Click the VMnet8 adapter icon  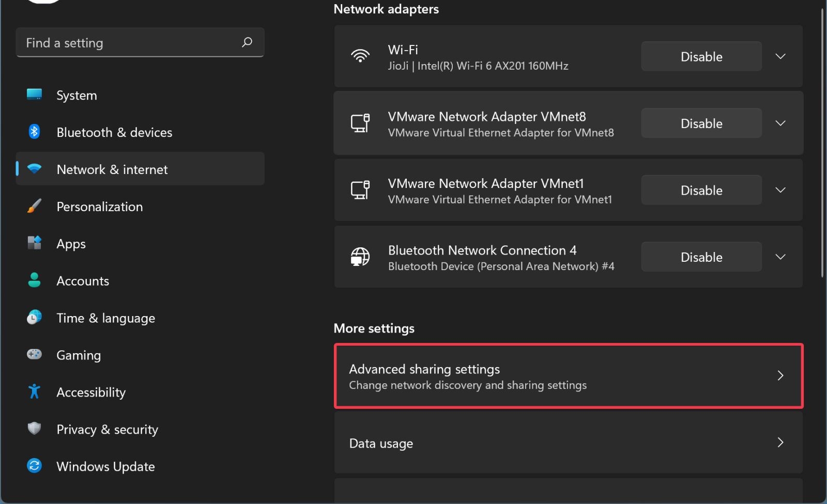tap(360, 123)
